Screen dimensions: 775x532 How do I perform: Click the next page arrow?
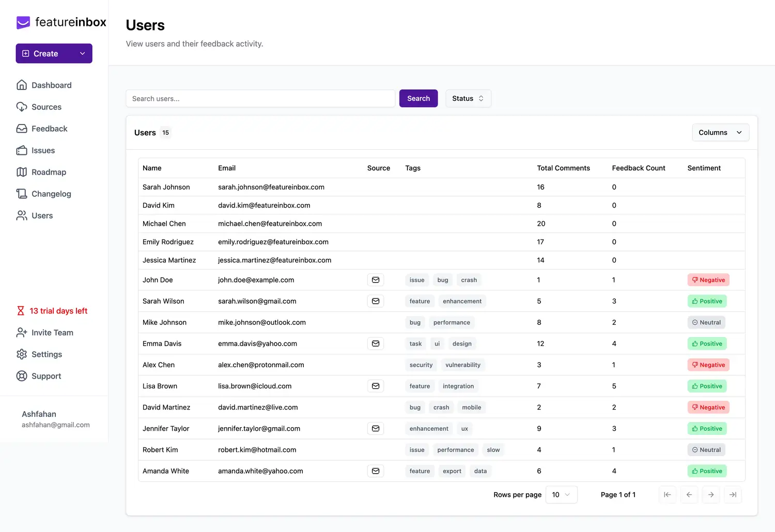point(711,495)
